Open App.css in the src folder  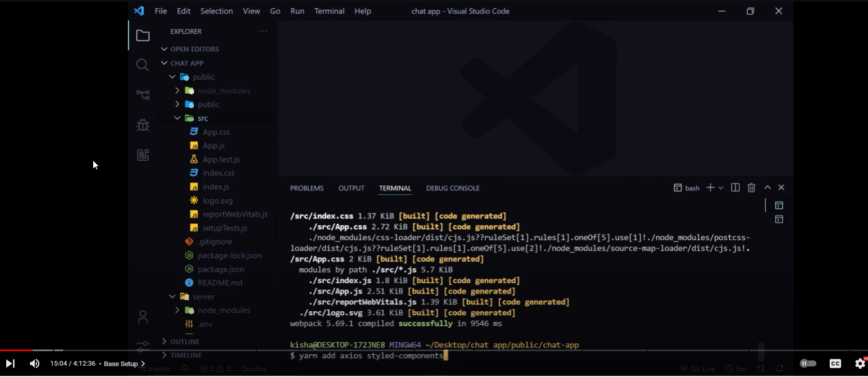click(x=216, y=132)
